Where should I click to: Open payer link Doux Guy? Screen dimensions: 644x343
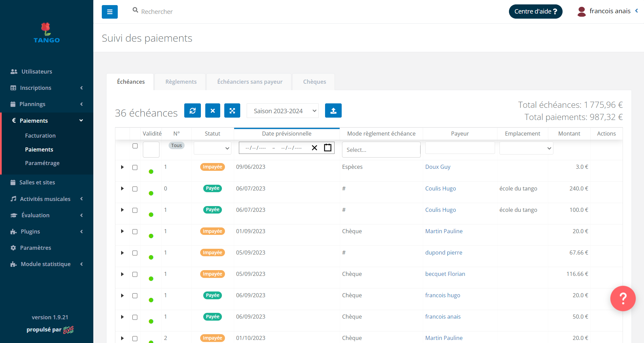point(438,167)
